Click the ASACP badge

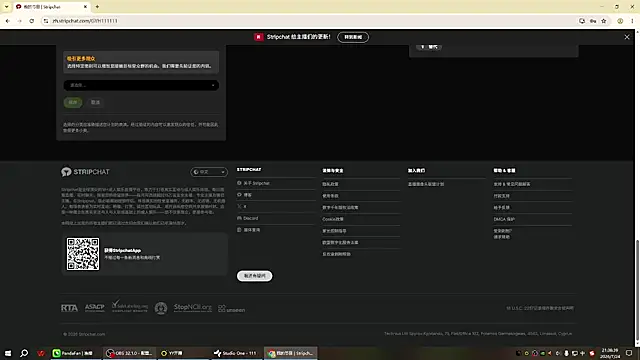(95, 308)
